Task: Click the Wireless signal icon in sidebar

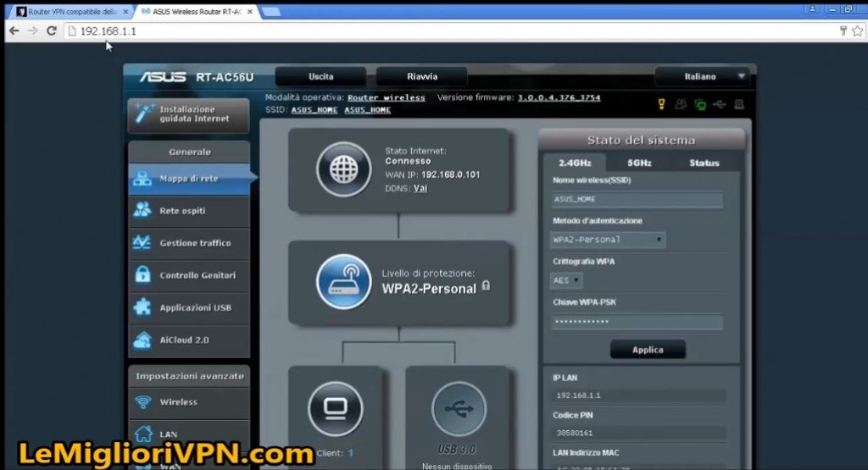Action: (142, 402)
